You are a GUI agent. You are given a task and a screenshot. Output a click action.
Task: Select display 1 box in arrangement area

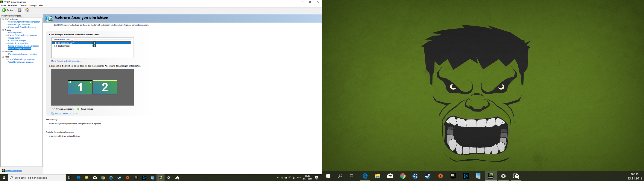coord(80,87)
